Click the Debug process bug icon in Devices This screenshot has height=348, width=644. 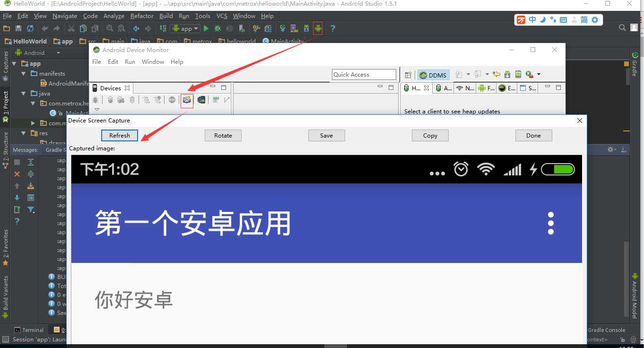96,100
